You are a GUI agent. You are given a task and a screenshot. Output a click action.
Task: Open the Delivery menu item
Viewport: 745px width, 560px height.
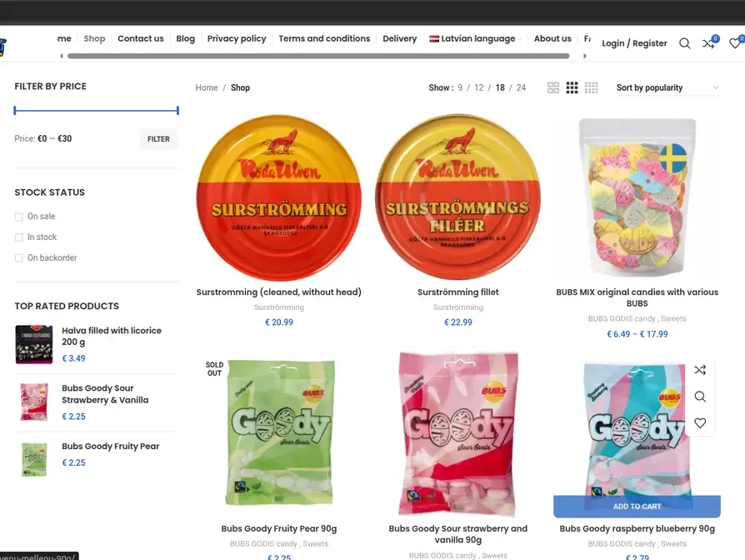tap(399, 39)
